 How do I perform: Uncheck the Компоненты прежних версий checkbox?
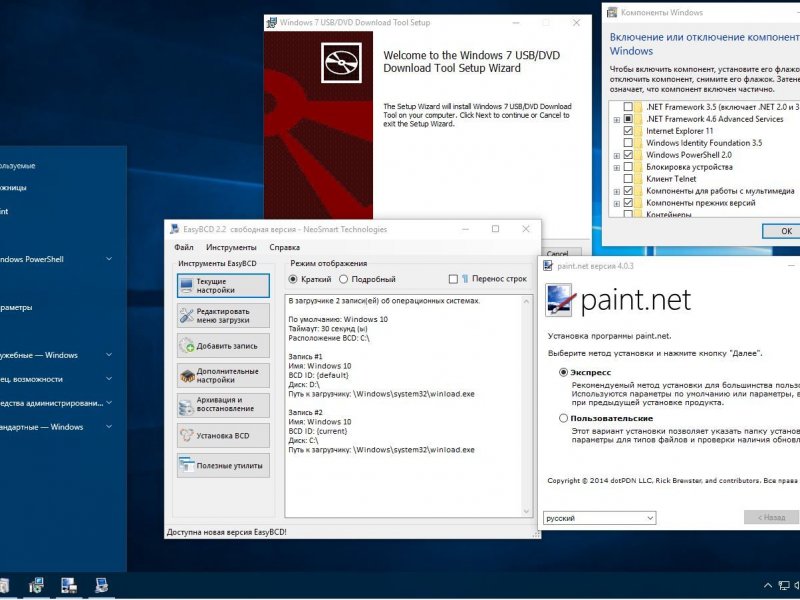click(x=628, y=203)
